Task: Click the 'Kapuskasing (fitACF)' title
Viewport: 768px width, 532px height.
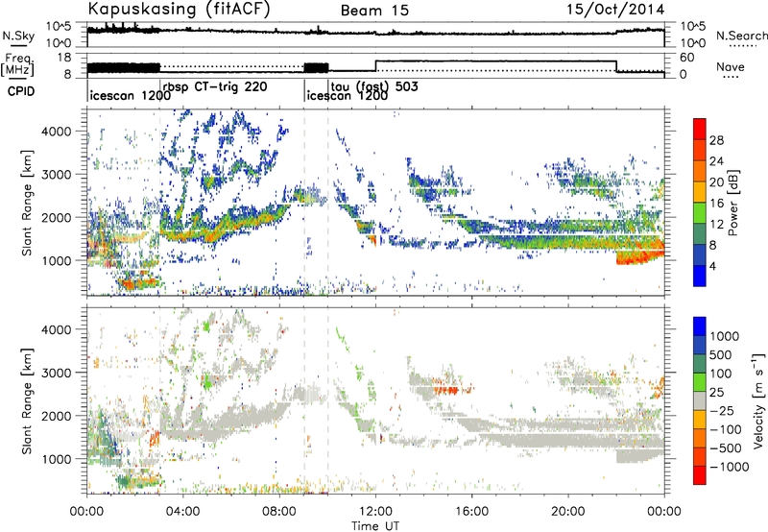Action: click(179, 10)
